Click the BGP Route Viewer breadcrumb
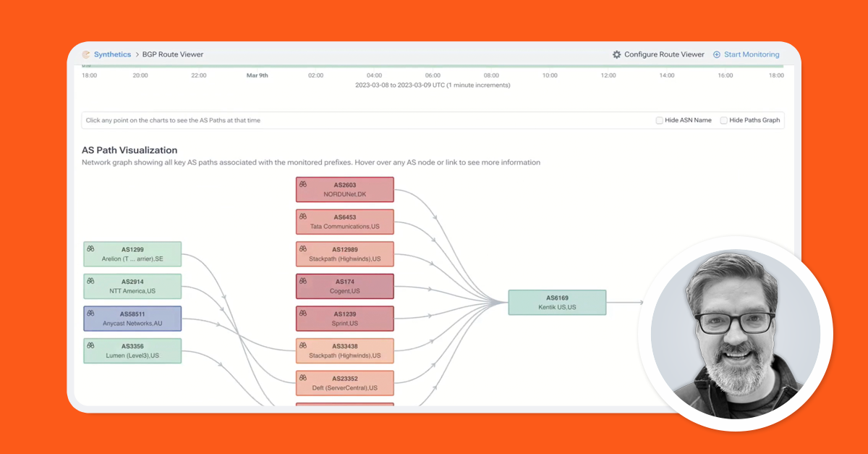The width and height of the screenshot is (868, 454). [x=174, y=54]
